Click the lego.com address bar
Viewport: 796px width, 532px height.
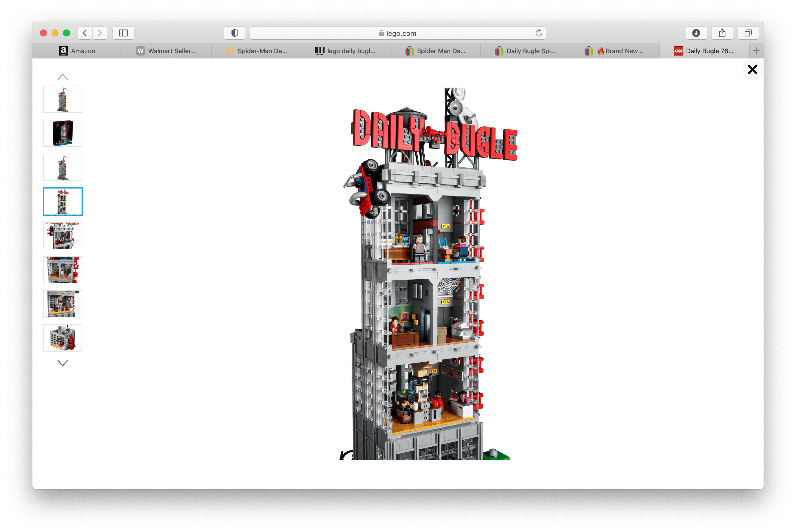pyautogui.click(x=398, y=33)
